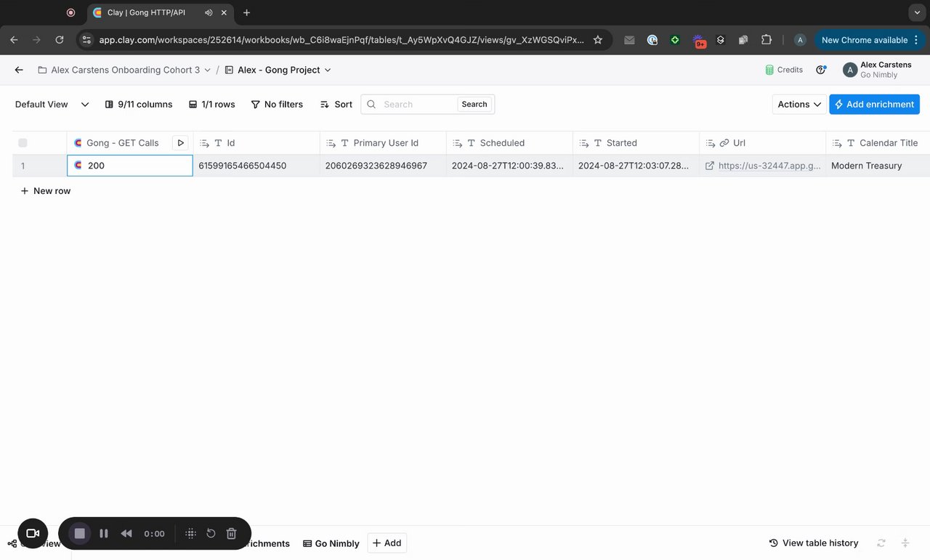930x560 pixels.
Task: Open the No filters menu
Action: [277, 104]
